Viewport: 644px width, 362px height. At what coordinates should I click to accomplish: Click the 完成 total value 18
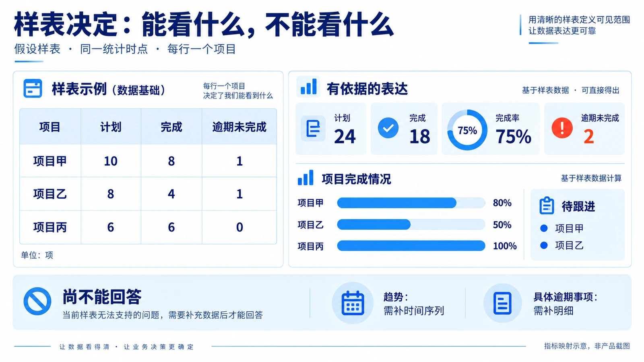[x=420, y=137]
